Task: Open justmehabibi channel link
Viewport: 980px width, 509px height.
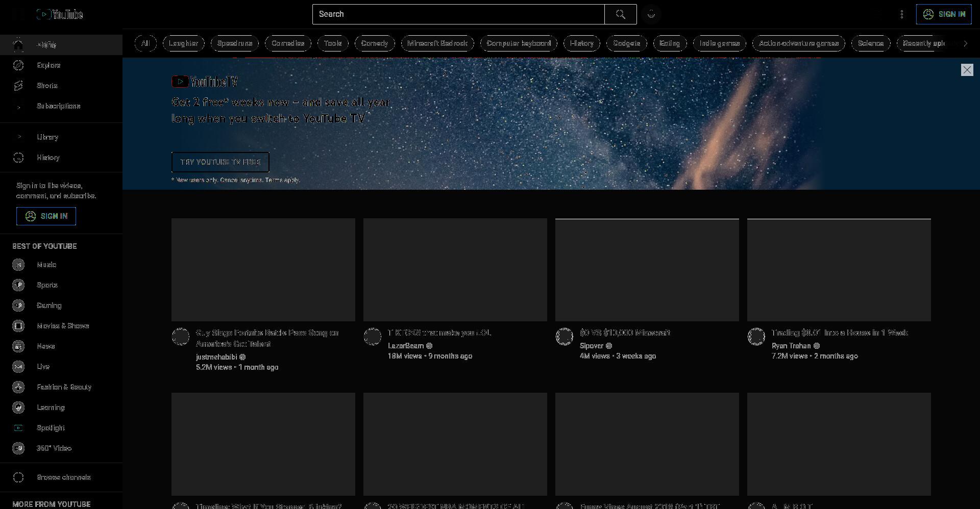Action: click(216, 357)
